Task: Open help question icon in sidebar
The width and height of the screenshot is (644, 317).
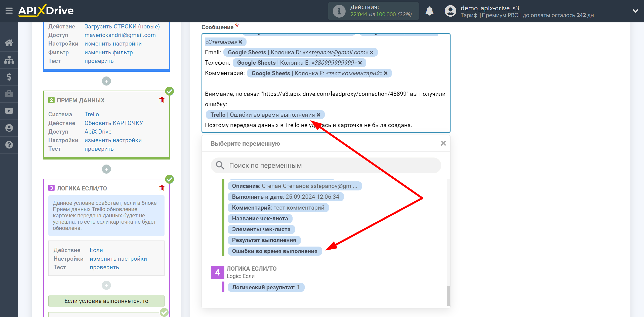Action: click(x=9, y=145)
